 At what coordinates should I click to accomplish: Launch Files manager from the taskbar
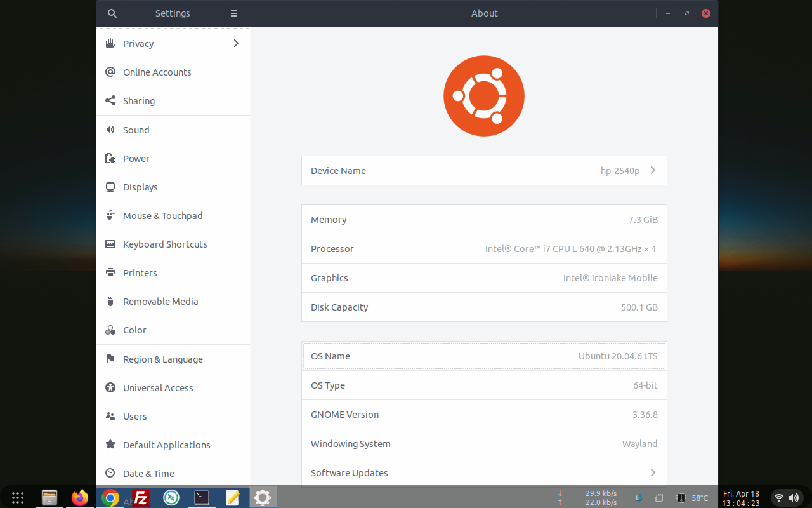(49, 498)
